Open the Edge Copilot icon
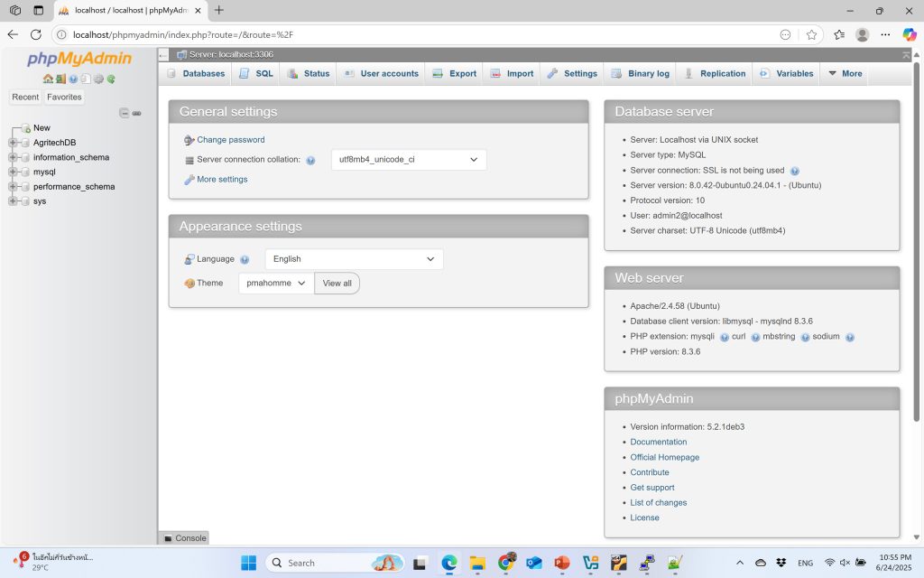924x578 pixels. click(910, 35)
